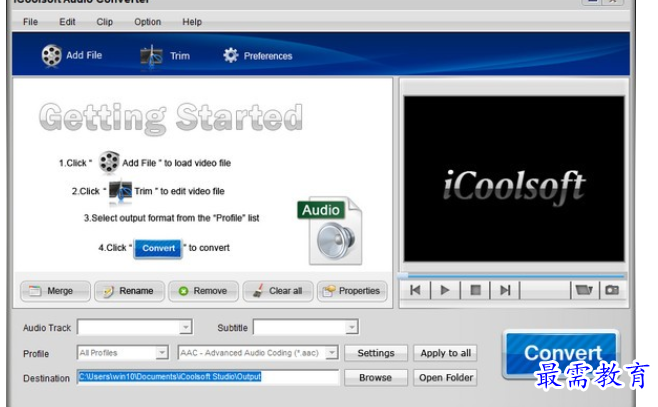This screenshot has height=407, width=658.
Task: Click the Open Folder button
Action: pos(446,378)
